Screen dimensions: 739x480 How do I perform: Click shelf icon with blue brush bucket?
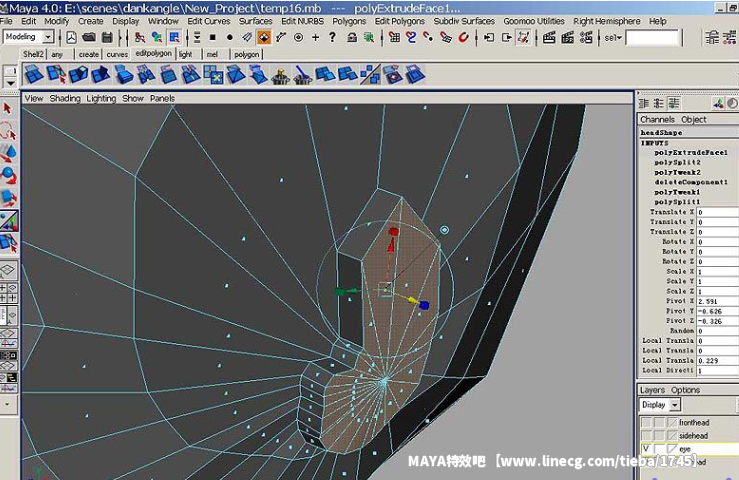[x=303, y=74]
